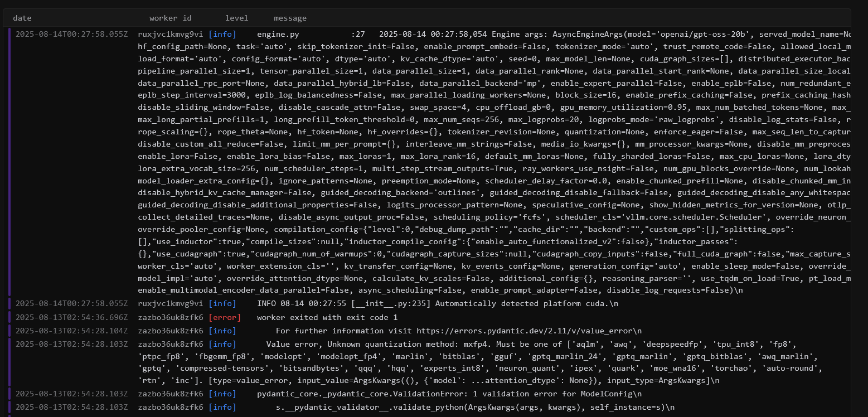The height and width of the screenshot is (417, 868).
Task: Click worker id in the s.__pydantic_validator__ row
Action: [x=171, y=407]
